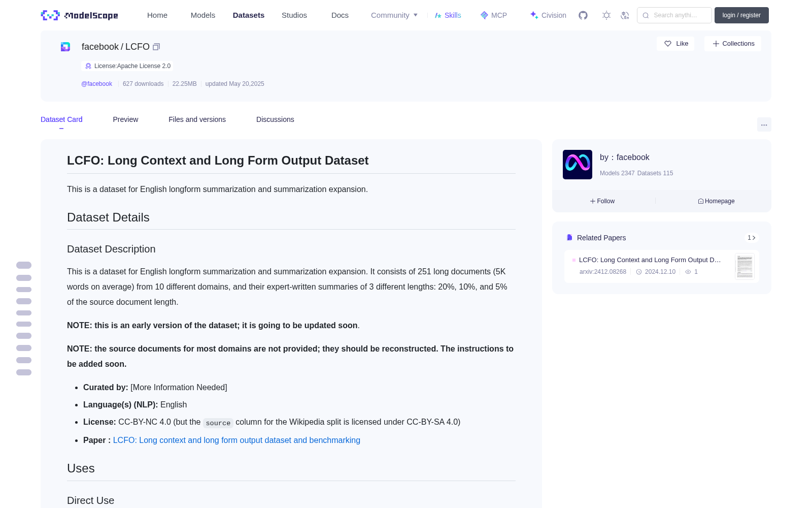Click the facebook namespace in the dataset title

pyautogui.click(x=100, y=47)
